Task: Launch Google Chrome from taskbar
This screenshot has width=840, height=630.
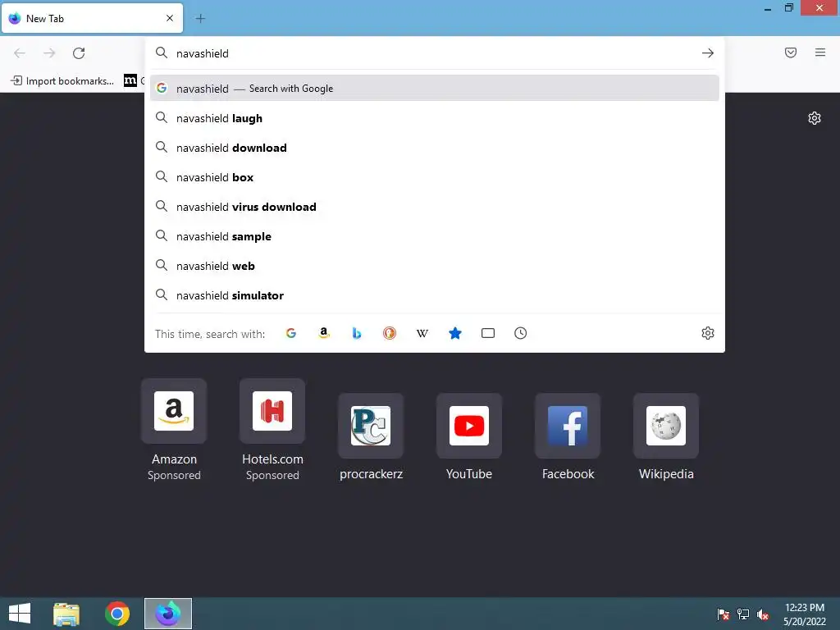Action: click(117, 614)
